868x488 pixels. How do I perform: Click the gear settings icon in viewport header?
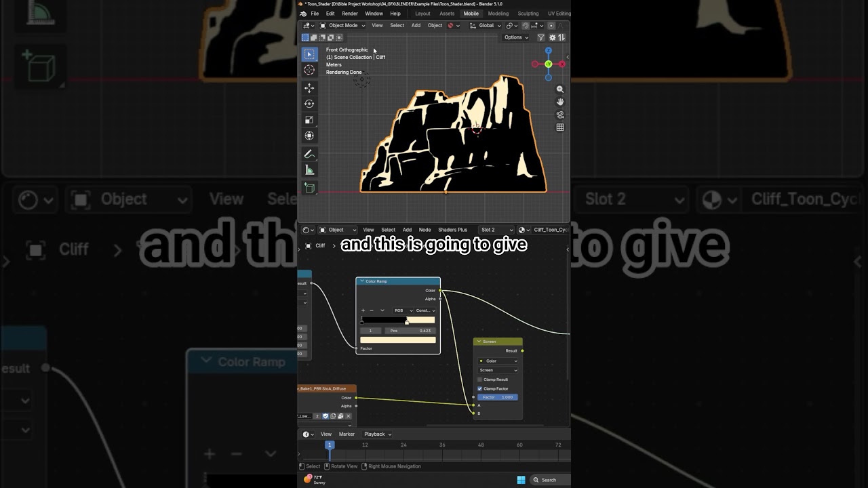(552, 37)
